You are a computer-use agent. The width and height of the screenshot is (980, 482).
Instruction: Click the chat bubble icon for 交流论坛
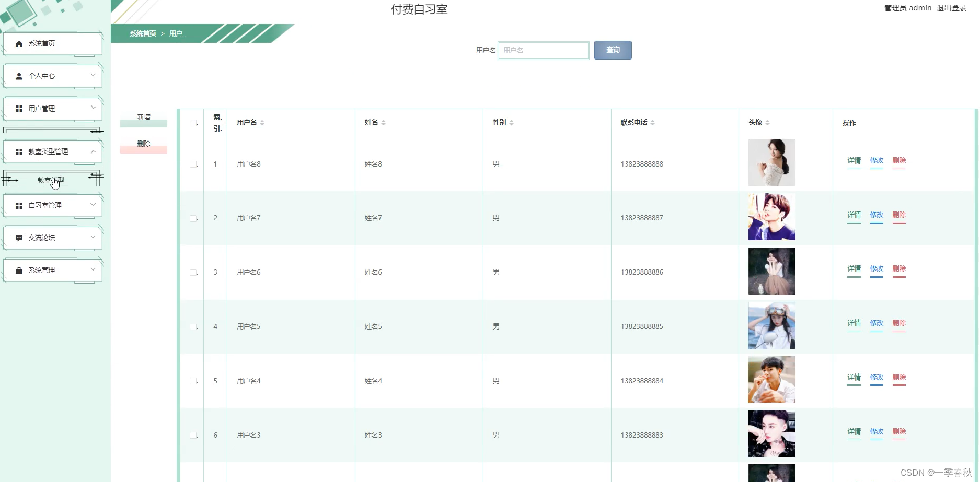19,237
